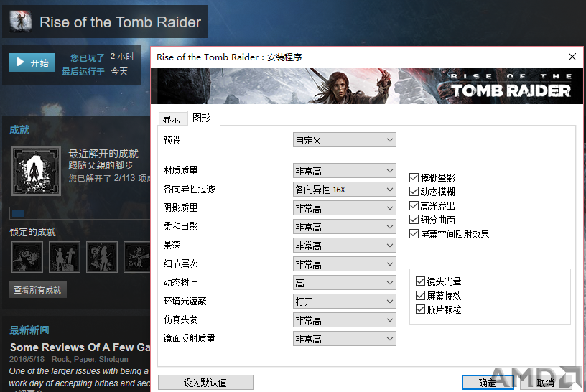Expand the 仿真头发 dropdown
Viewport: 586px width, 392px height.
(x=344, y=320)
